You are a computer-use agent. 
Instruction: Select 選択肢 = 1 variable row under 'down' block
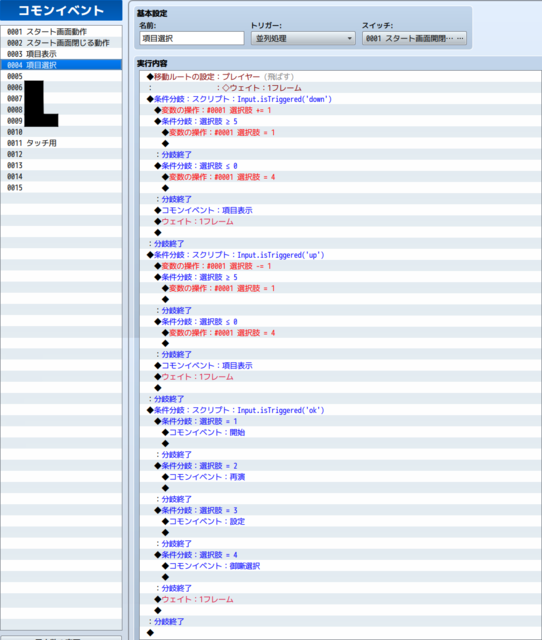(340, 132)
